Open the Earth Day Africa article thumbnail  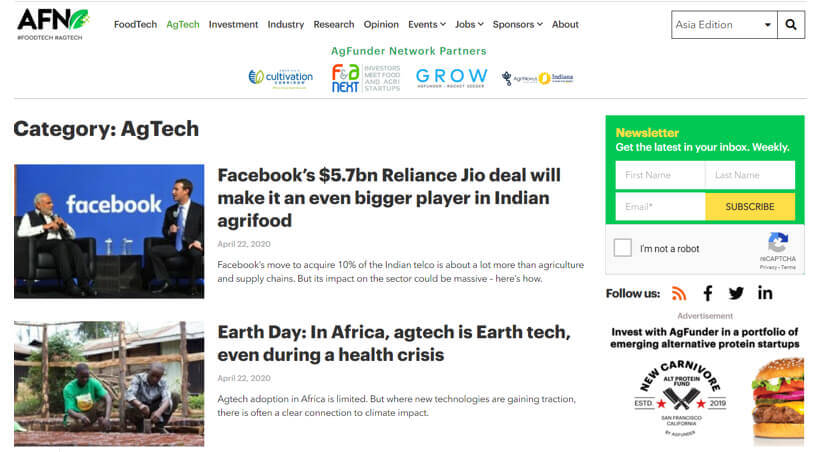109,383
